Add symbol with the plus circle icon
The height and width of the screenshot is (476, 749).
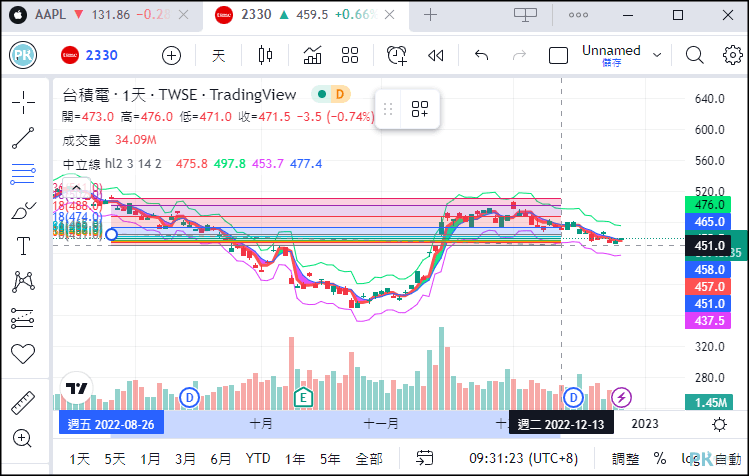click(171, 55)
